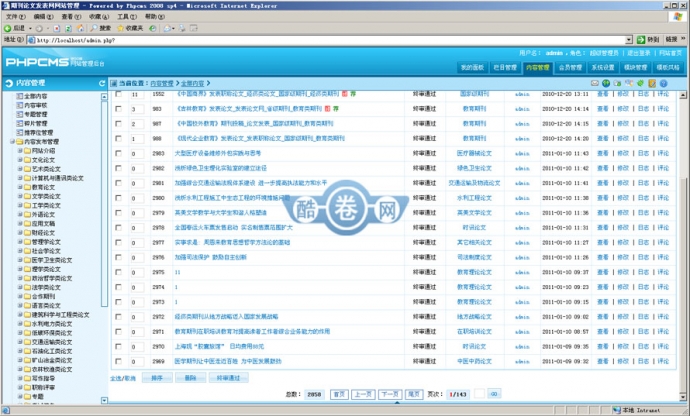Click the 全部内容 sidebar item icon
Screen dimensions: 690x416
pos(19,96)
